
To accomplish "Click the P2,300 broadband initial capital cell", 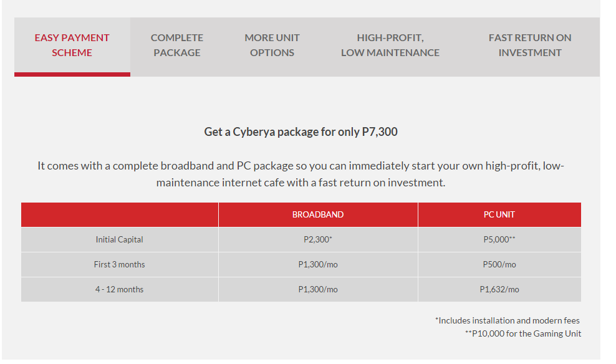I will pos(318,239).
